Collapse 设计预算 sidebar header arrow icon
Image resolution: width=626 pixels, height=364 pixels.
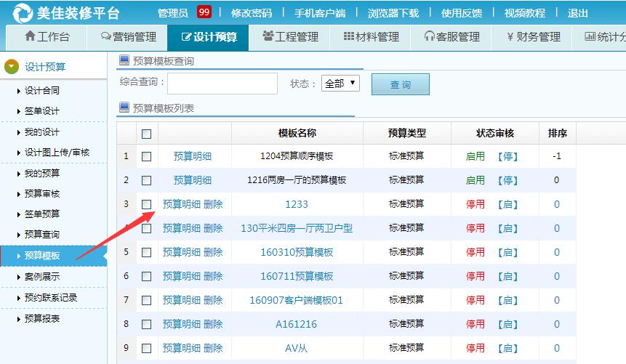pos(12,67)
